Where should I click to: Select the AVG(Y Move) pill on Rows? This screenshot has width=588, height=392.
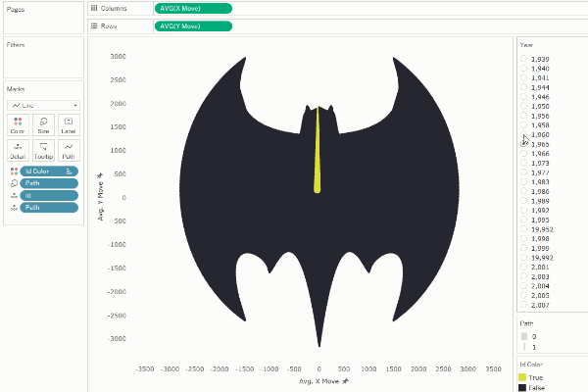click(x=193, y=25)
